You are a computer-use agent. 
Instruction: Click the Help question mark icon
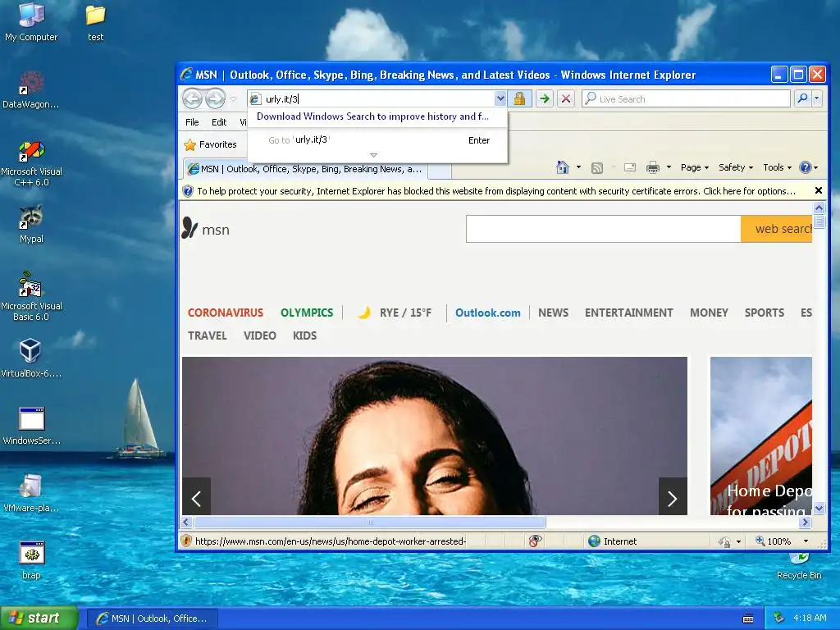[805, 167]
